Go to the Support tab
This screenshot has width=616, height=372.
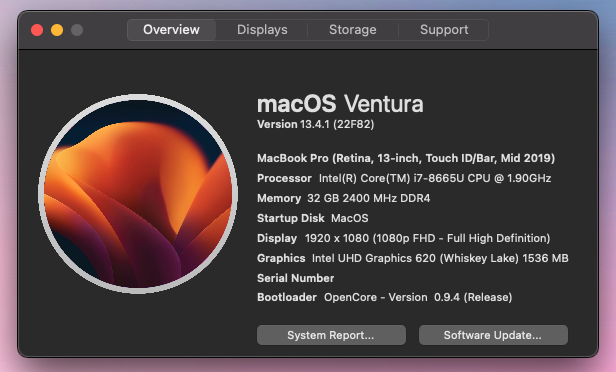(x=444, y=30)
